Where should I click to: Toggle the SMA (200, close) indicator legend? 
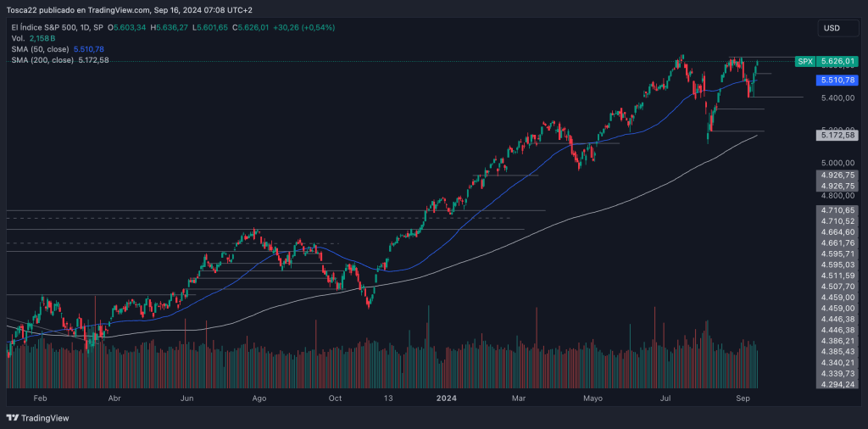[44, 60]
